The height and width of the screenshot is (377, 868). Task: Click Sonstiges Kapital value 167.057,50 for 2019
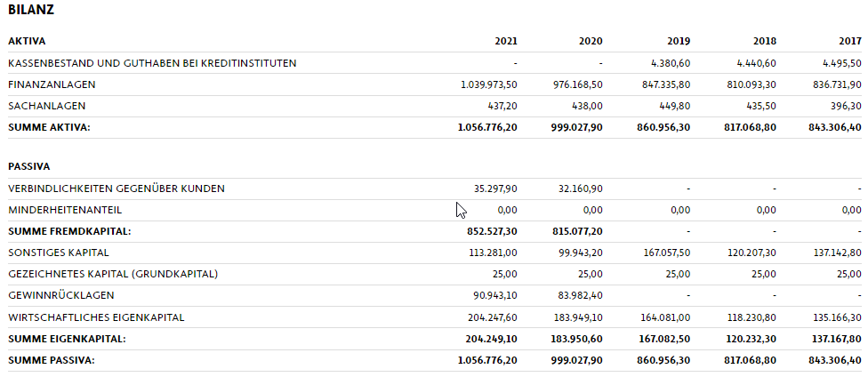tap(664, 253)
